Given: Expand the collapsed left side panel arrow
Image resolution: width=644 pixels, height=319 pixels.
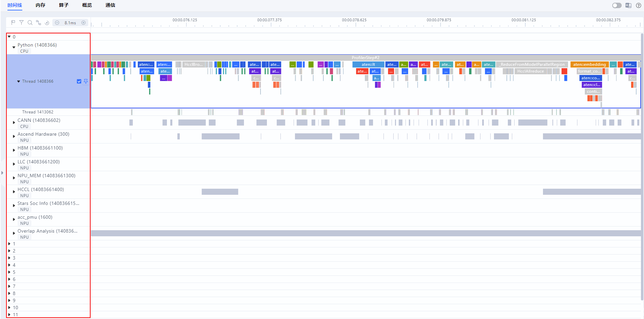Looking at the screenshot, I should 2,173.
